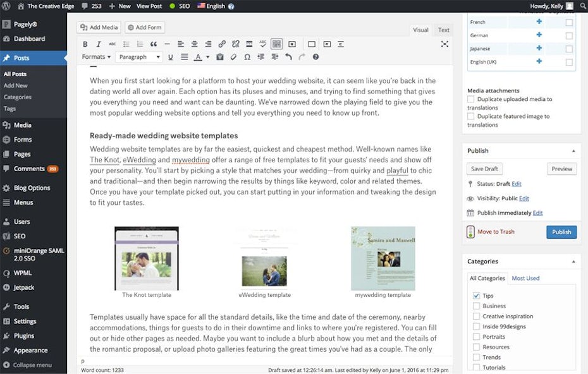The height and width of the screenshot is (374, 588).
Task: Open the Formats dropdown menu
Action: tap(96, 57)
